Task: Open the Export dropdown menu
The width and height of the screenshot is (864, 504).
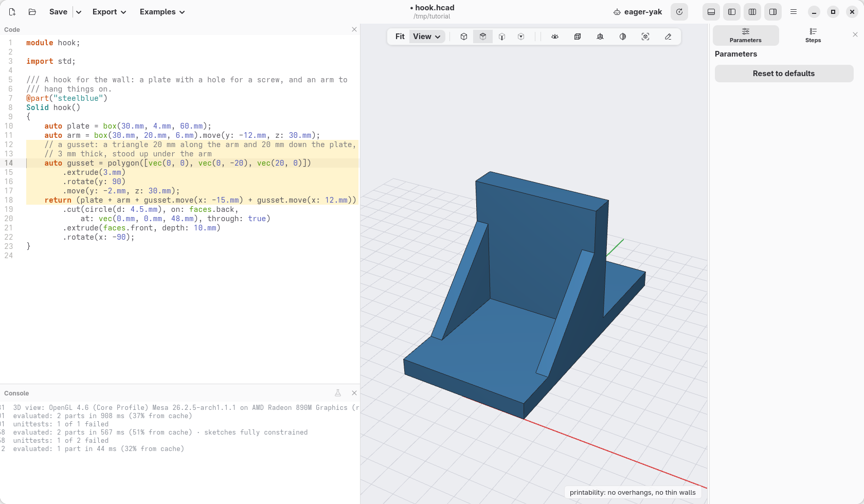Action: click(x=109, y=12)
